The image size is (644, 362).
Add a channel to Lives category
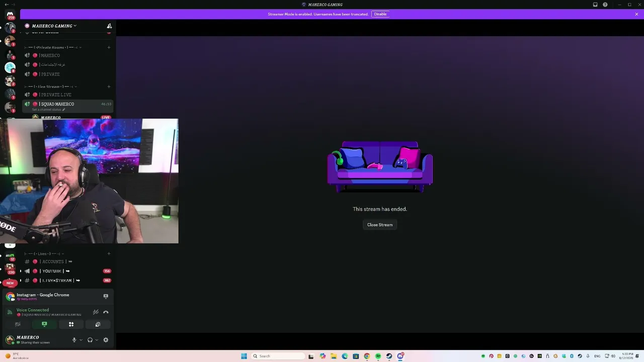(109, 253)
